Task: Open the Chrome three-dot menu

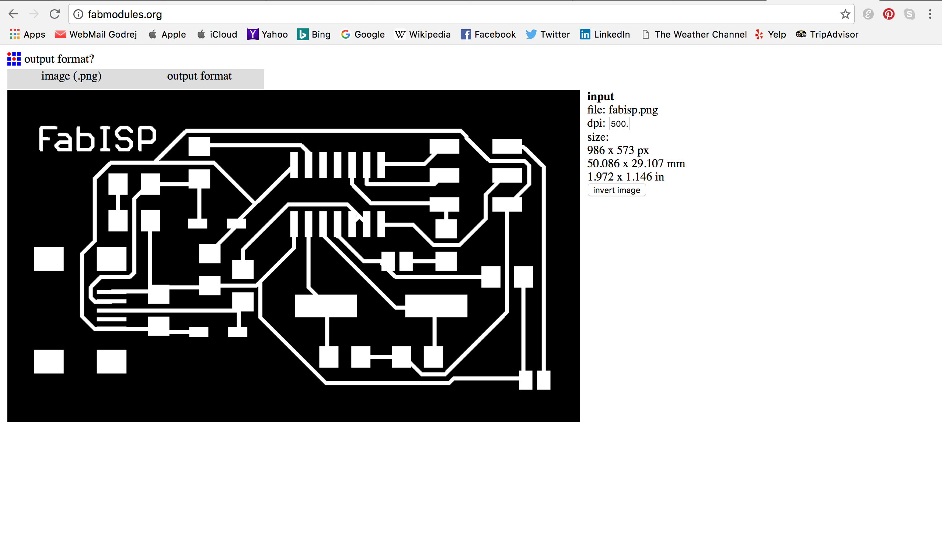Action: click(930, 14)
